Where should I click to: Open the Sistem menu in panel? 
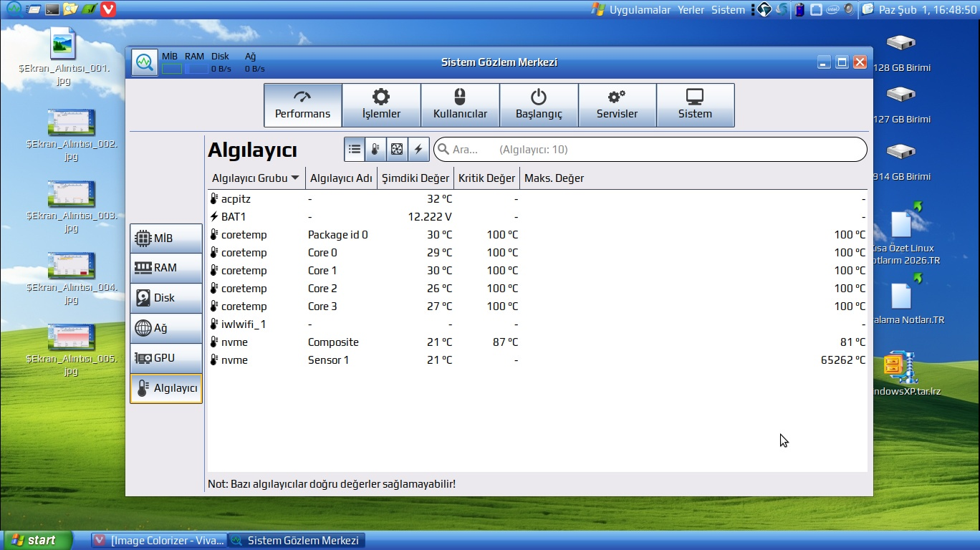728,9
